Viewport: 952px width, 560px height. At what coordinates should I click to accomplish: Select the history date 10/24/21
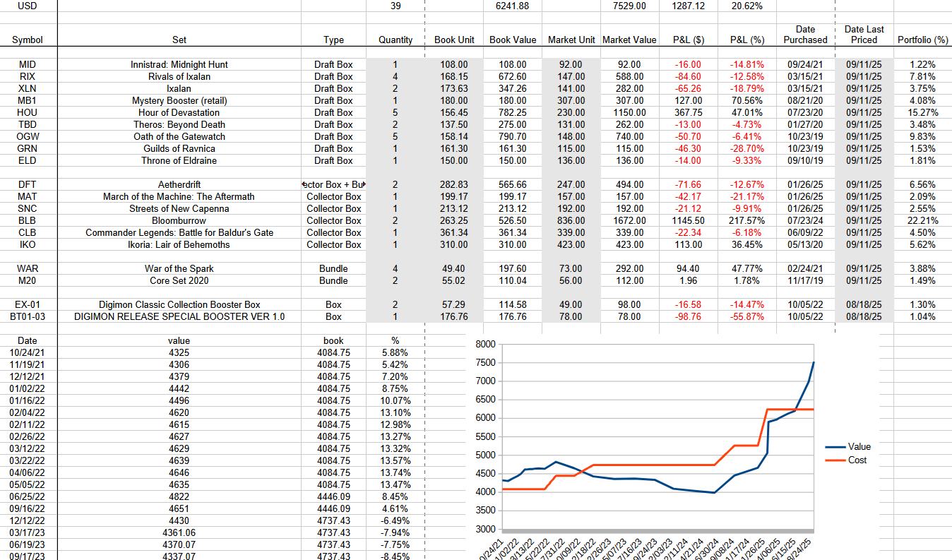click(x=28, y=352)
